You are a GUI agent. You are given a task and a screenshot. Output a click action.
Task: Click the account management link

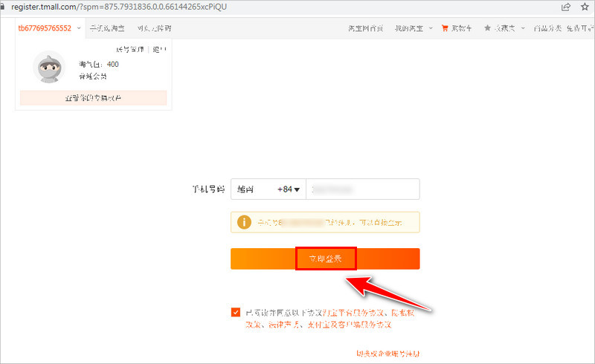point(130,50)
